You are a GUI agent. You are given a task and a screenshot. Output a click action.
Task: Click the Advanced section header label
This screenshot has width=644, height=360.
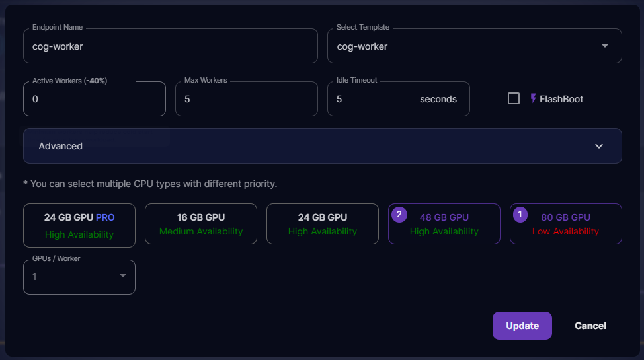click(61, 146)
